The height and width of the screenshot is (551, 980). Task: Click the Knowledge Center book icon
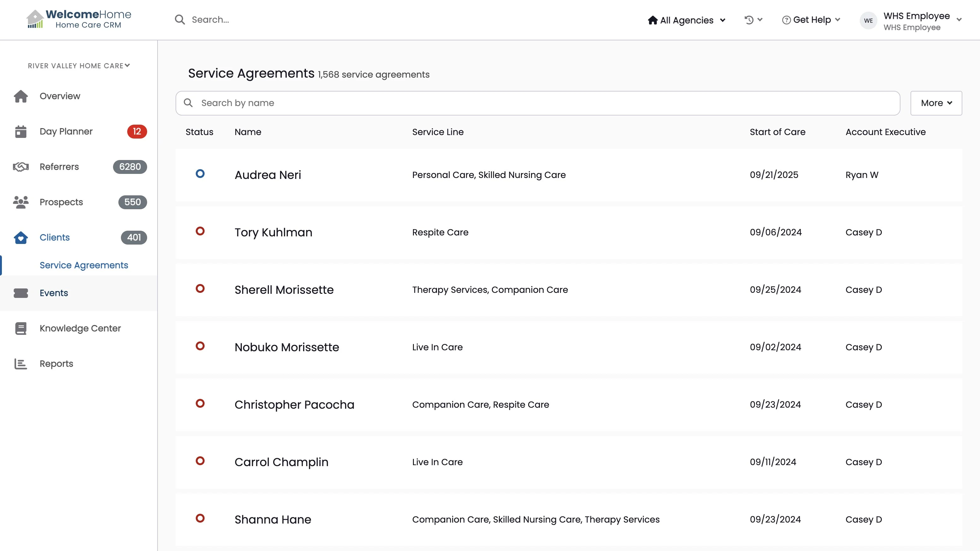[21, 329]
